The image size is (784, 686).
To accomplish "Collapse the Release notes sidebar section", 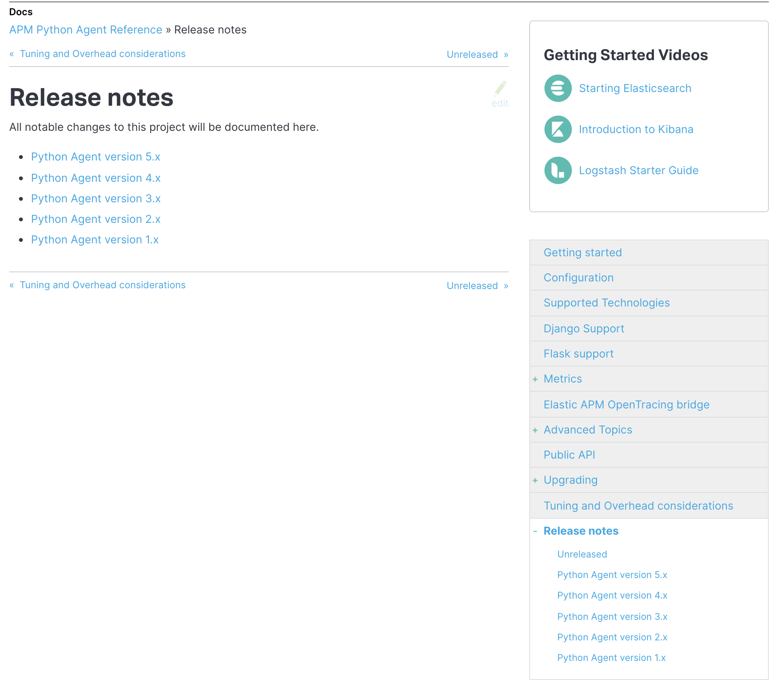I will [535, 531].
